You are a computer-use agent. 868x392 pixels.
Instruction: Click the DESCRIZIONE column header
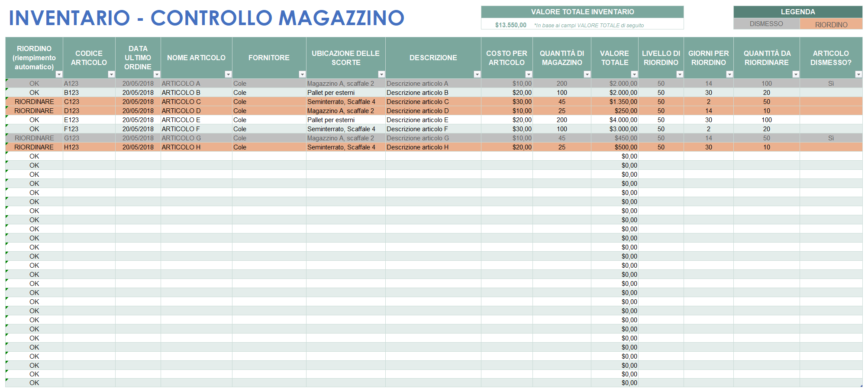pos(433,58)
